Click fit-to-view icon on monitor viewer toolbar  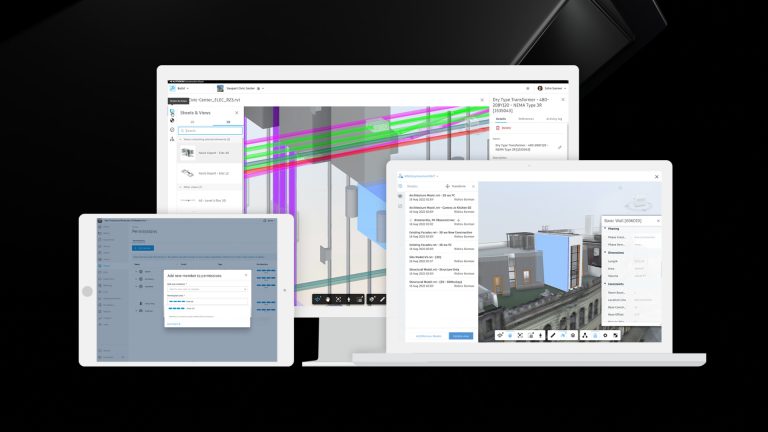coord(338,299)
